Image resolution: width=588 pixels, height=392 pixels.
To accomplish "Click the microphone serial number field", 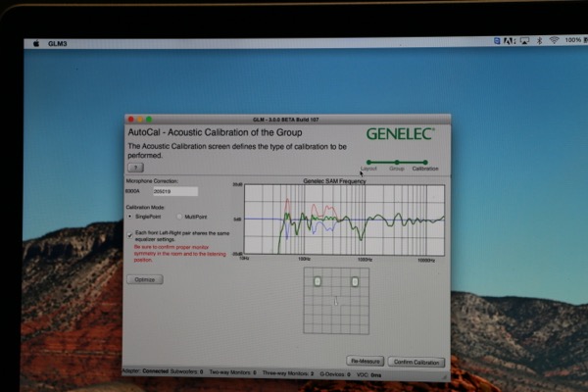I will tap(174, 191).
